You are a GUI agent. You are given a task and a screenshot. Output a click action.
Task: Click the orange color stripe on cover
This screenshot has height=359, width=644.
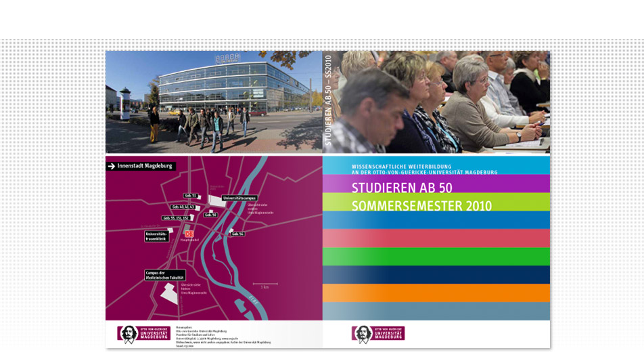click(436, 293)
